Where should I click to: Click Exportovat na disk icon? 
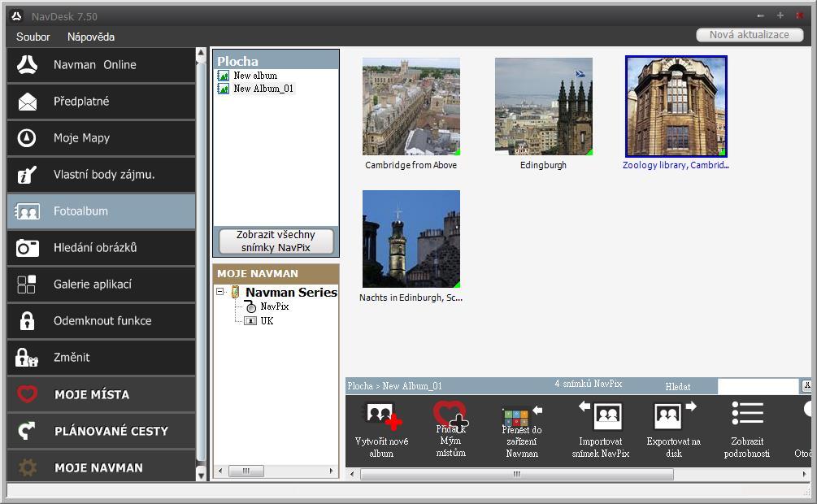(x=674, y=415)
